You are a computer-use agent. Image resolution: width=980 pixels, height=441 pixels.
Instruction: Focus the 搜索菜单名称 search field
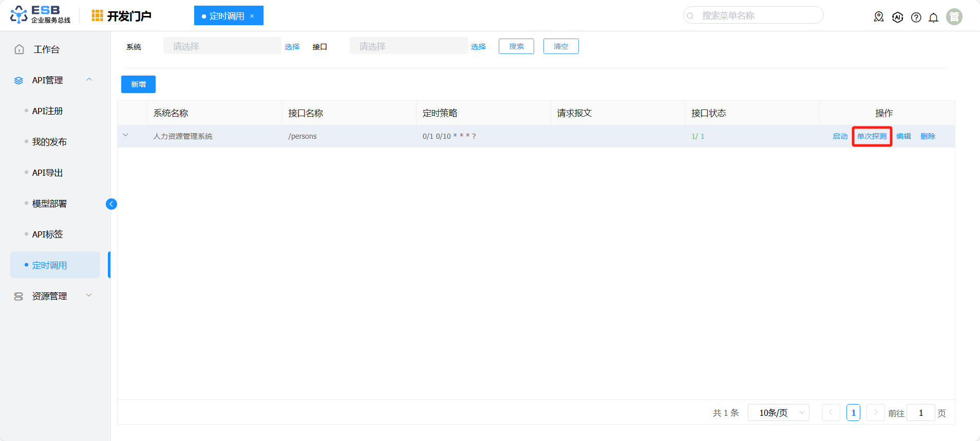(755, 15)
